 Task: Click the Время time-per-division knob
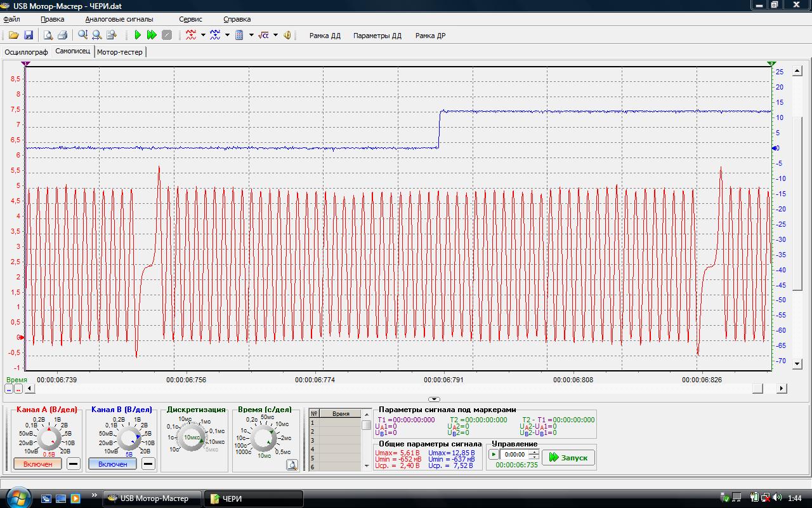(262, 438)
